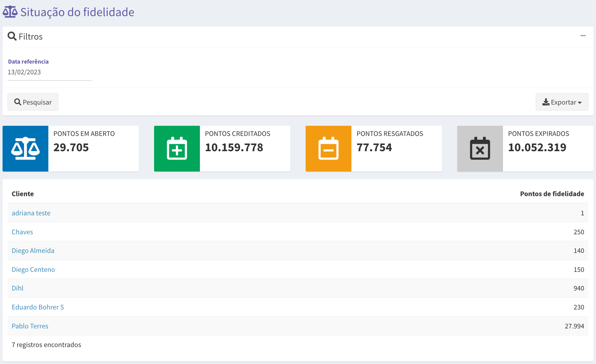The height and width of the screenshot is (364, 596).
Task: Click the Pontos creditados label
Action: [237, 134]
